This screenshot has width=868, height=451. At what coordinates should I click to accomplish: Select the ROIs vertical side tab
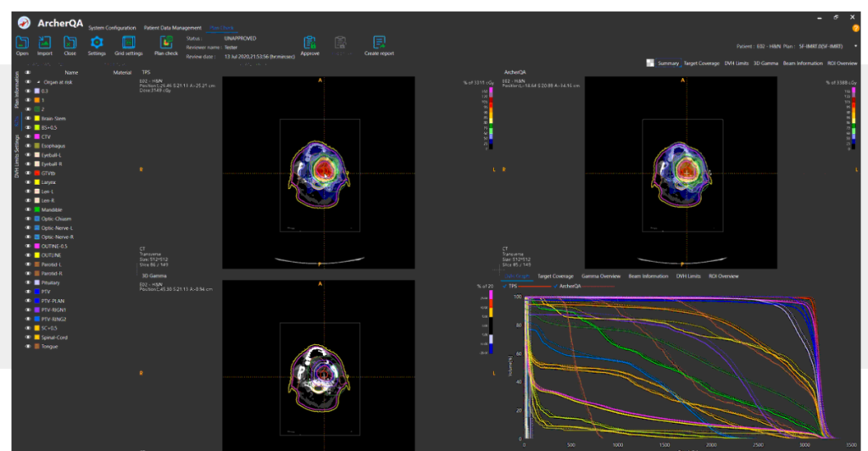pos(17,121)
